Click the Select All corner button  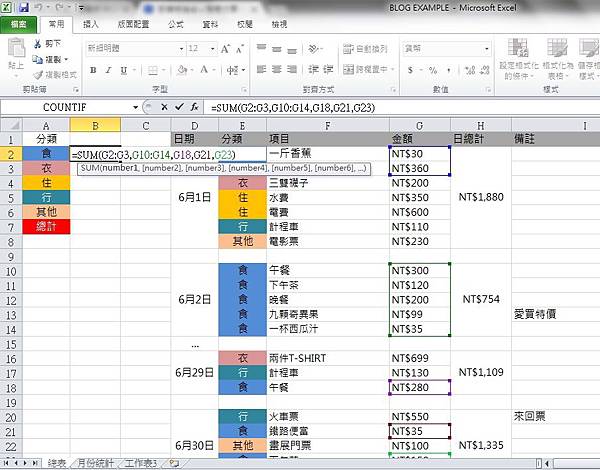(11, 125)
